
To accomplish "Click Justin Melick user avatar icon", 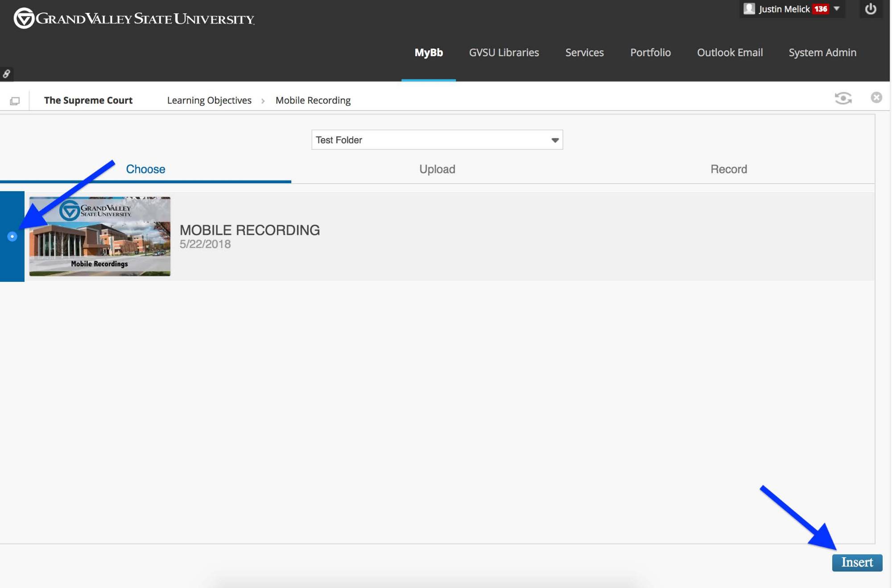I will pos(749,9).
